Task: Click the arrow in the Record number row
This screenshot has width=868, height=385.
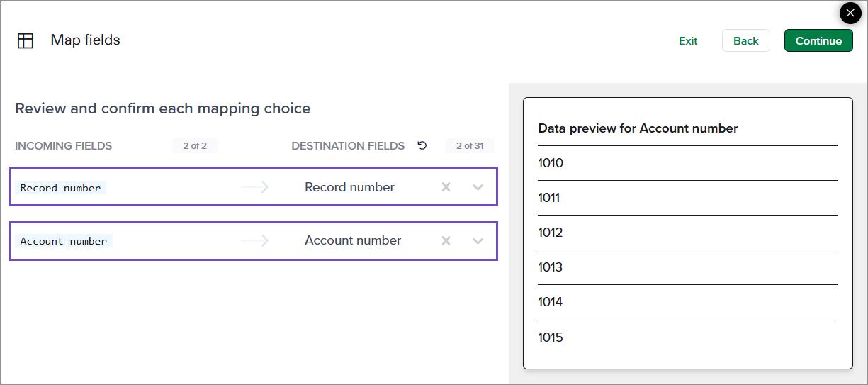Action: 254,187
